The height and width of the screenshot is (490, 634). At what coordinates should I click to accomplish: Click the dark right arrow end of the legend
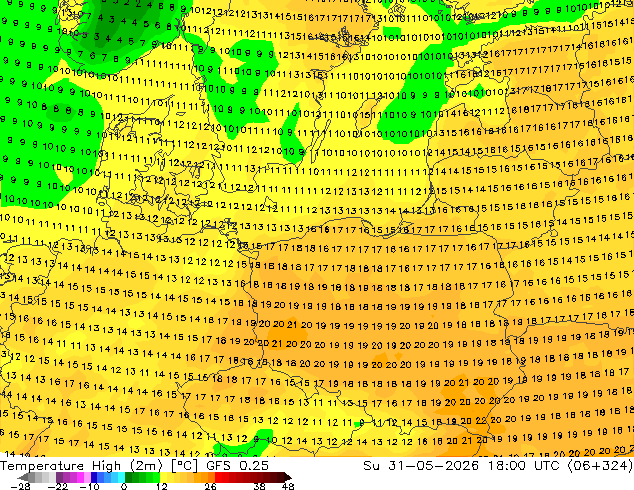[x=287, y=477]
